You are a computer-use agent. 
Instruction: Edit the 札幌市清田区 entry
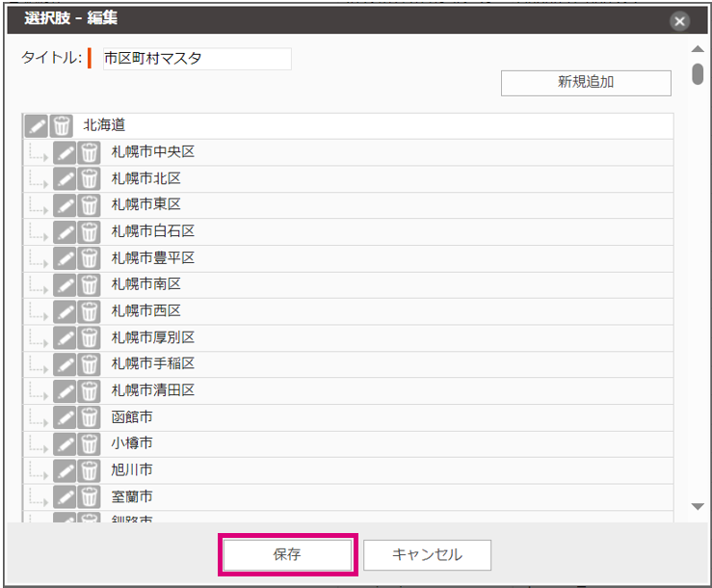point(65,391)
